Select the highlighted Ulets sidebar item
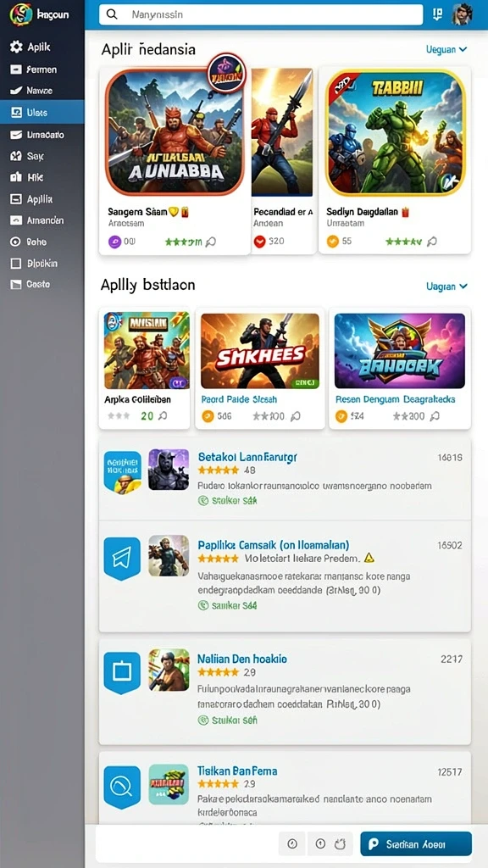This screenshot has width=488, height=868. click(x=42, y=113)
